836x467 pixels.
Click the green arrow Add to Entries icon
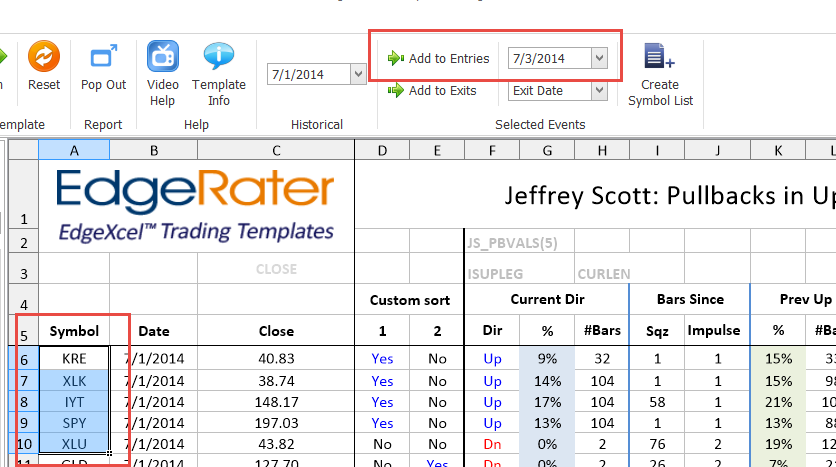[396, 58]
